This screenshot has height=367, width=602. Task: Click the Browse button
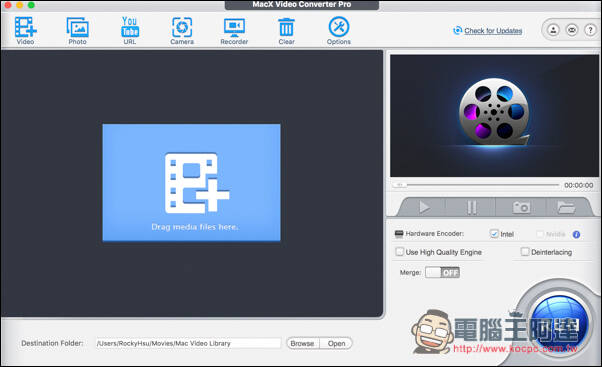[x=303, y=344]
